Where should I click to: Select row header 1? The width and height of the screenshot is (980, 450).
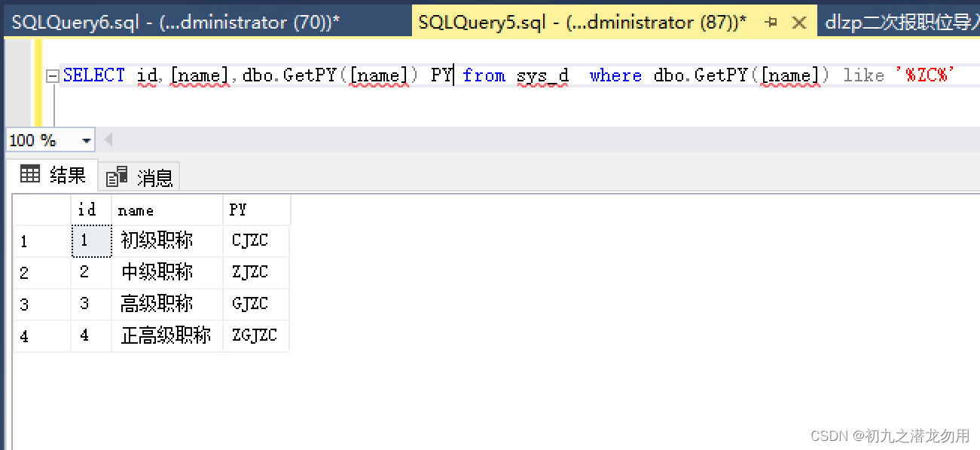[42, 241]
